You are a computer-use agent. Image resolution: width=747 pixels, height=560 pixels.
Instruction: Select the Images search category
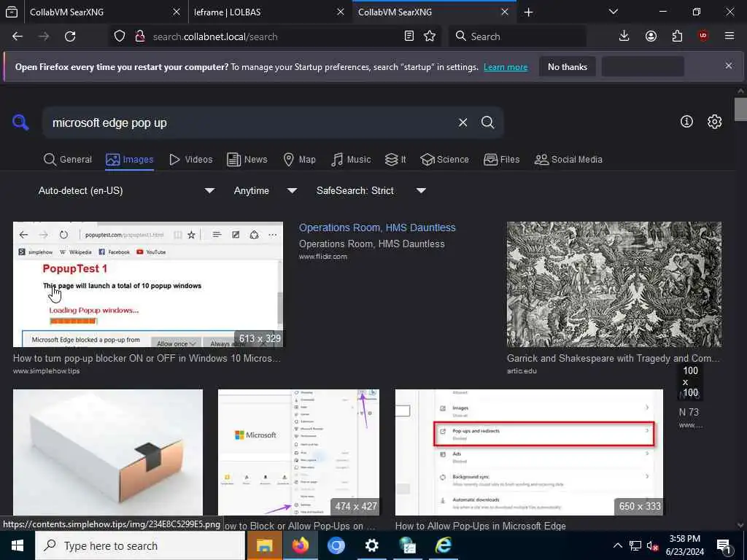click(130, 160)
